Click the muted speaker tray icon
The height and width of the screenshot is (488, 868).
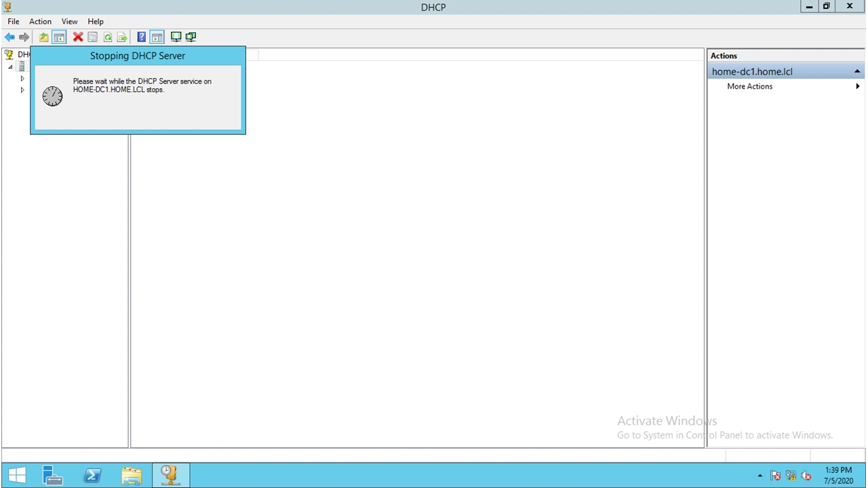(x=806, y=476)
